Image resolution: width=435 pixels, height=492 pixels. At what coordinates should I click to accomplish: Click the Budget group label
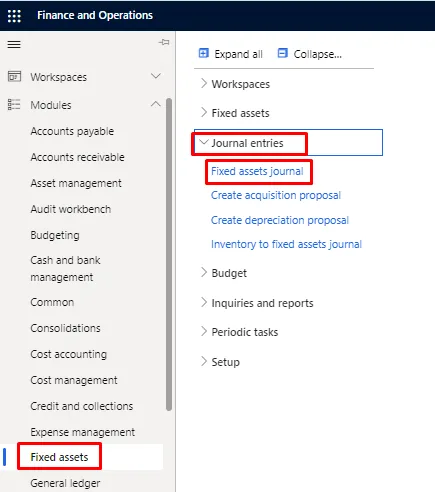[x=229, y=273]
